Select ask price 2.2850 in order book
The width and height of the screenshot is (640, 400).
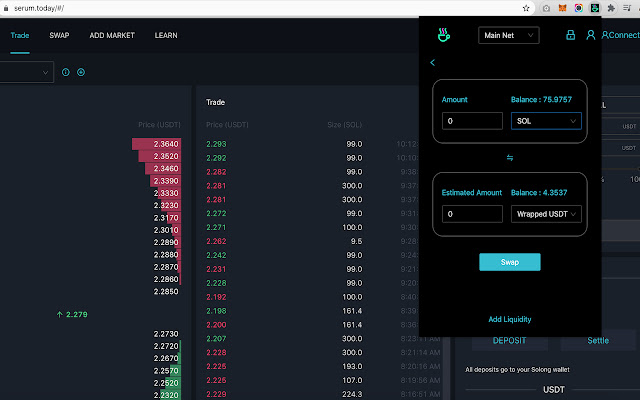pyautogui.click(x=166, y=291)
